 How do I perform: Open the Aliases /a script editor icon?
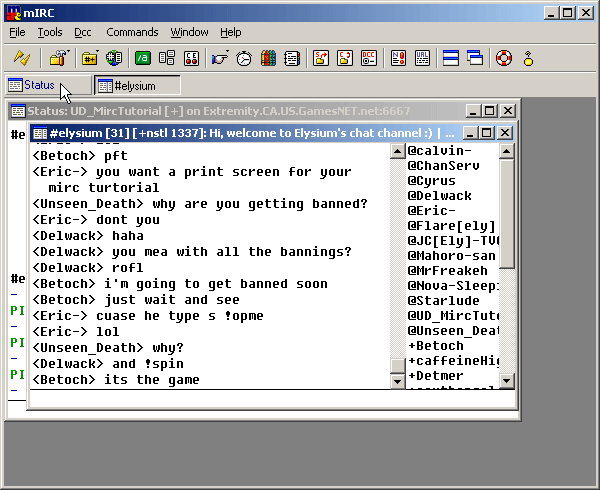[x=143, y=58]
